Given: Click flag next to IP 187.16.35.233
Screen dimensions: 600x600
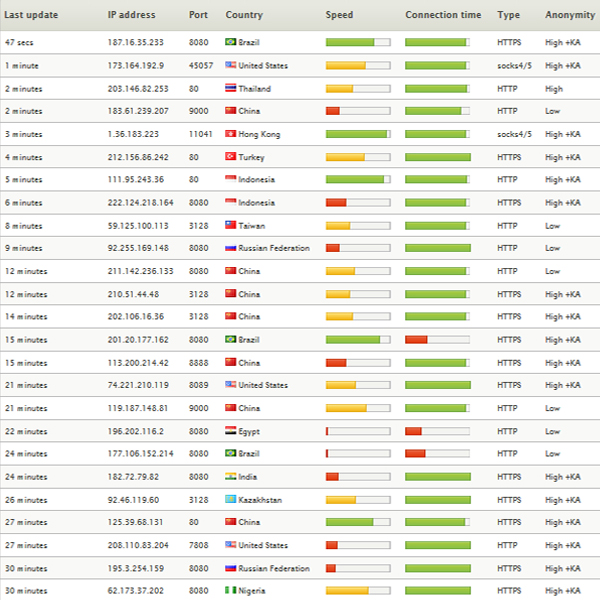Looking at the screenshot, I should pyautogui.click(x=231, y=42).
